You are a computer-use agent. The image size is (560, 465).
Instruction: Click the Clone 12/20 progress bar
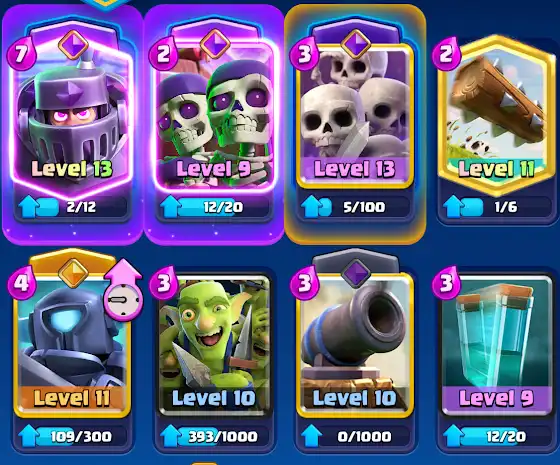(x=496, y=436)
